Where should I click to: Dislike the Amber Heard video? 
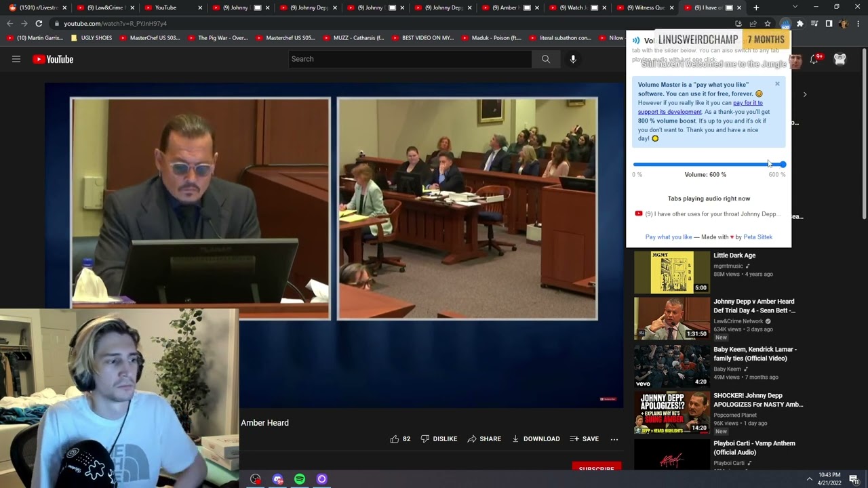point(439,439)
